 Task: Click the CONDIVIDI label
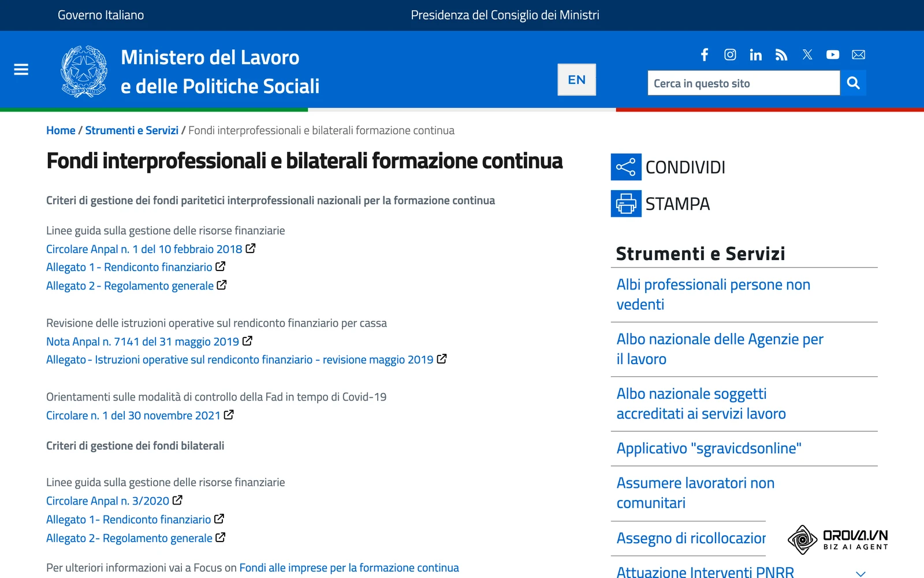(x=685, y=168)
